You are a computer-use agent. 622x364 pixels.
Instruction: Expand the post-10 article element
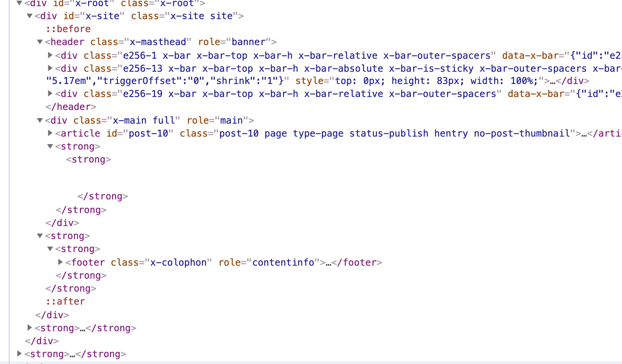[50, 133]
